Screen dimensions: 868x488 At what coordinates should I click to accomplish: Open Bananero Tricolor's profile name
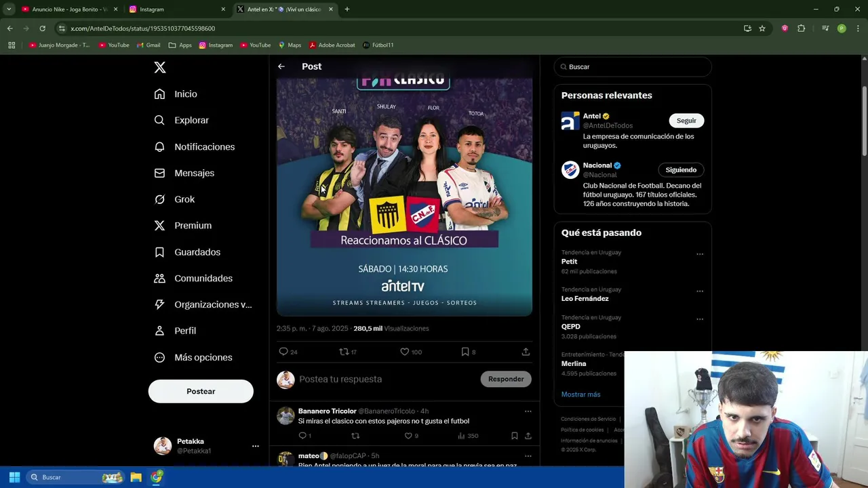click(x=327, y=411)
